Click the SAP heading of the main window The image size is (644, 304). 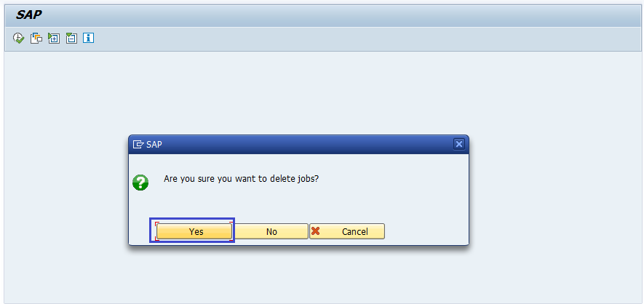pyautogui.click(x=29, y=15)
